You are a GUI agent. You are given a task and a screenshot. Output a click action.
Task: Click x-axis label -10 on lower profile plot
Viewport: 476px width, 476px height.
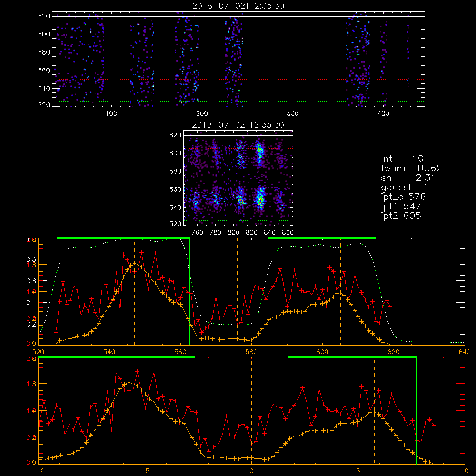coord(38,471)
